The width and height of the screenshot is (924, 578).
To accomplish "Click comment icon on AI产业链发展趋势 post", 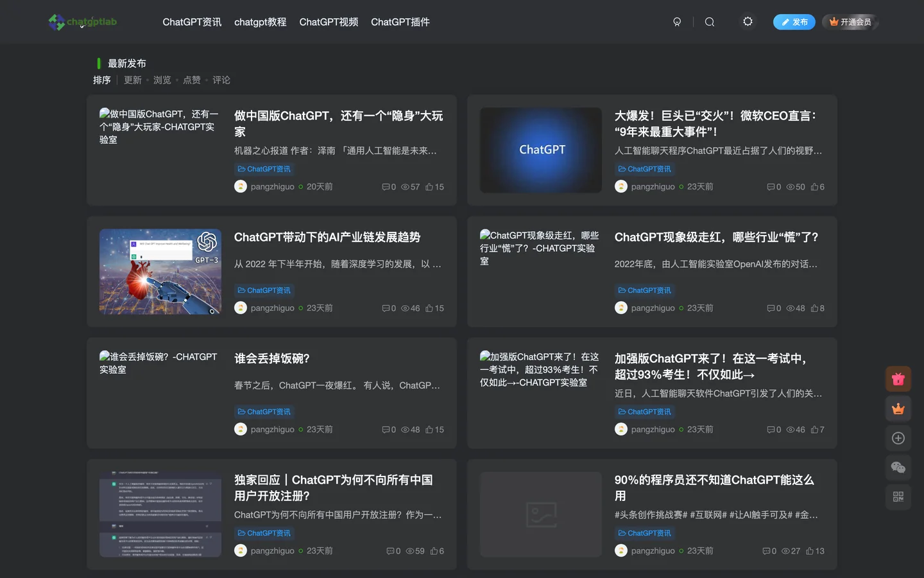I will (x=386, y=308).
